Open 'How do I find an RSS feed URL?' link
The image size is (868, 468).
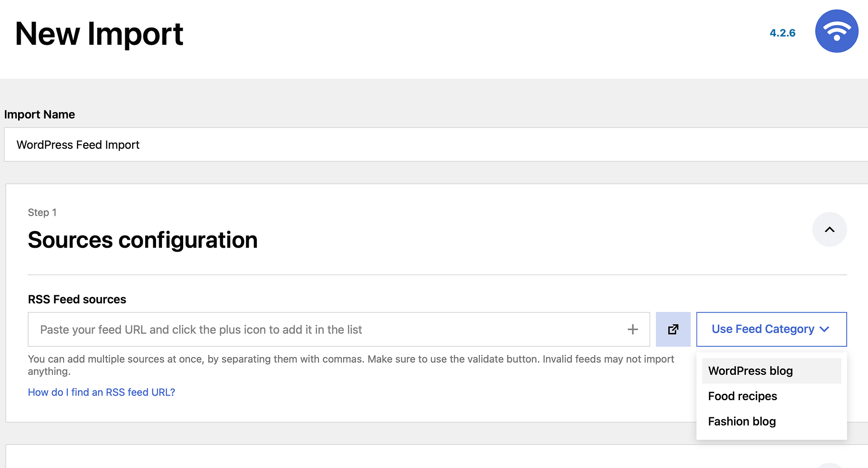(101, 392)
